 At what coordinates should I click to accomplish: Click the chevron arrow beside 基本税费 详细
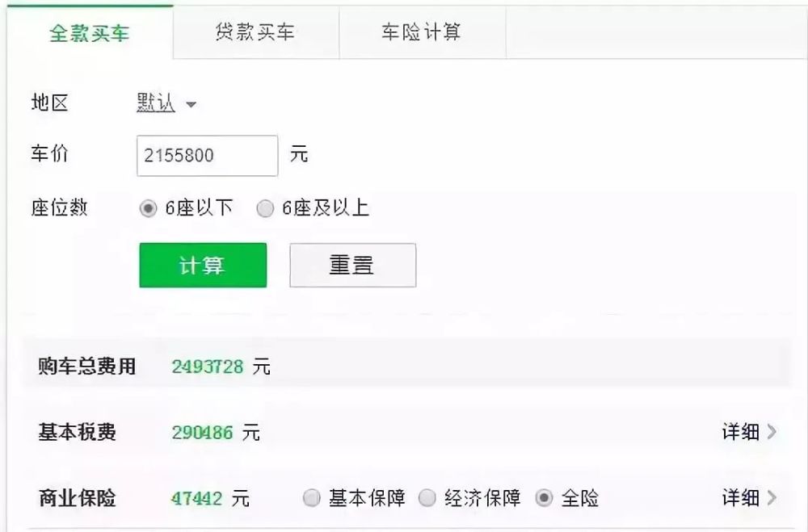pos(772,432)
